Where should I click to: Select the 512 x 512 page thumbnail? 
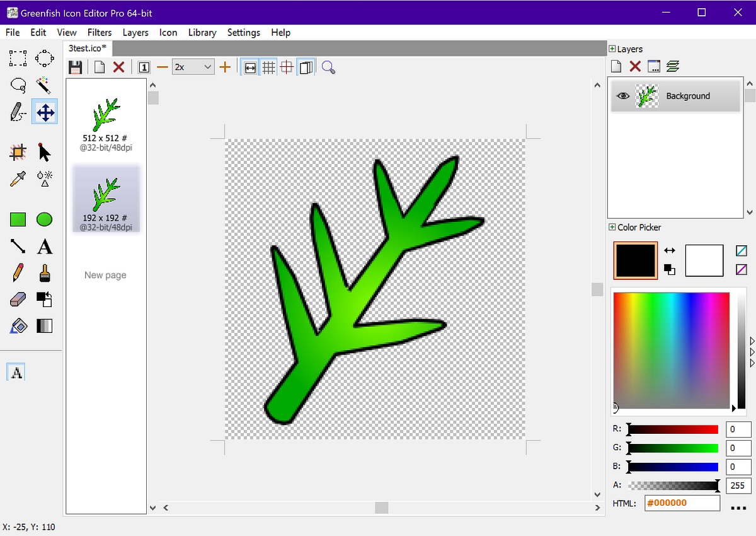pos(106,125)
